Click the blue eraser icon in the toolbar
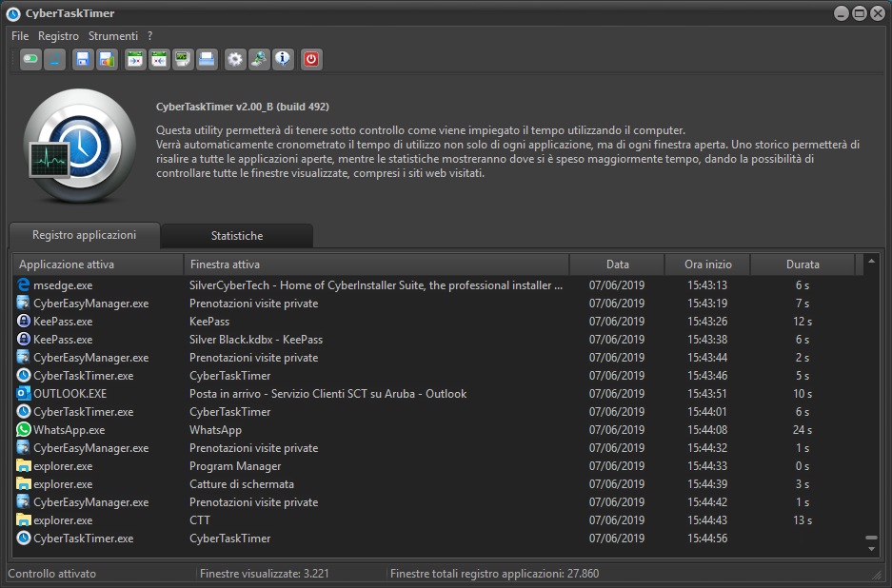 [54, 59]
